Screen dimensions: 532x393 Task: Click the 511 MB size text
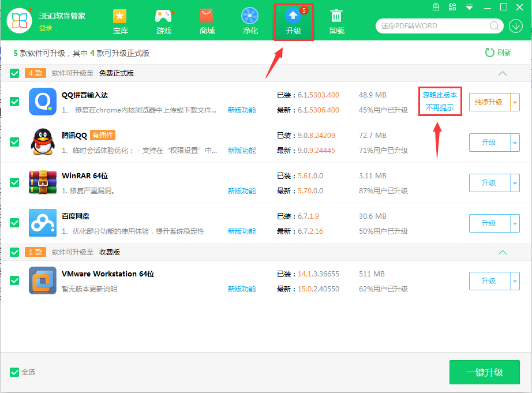(372, 274)
